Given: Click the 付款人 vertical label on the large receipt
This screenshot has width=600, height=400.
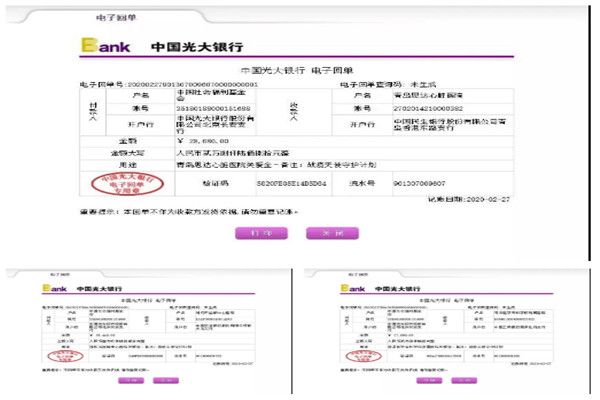Looking at the screenshot, I should click(93, 111).
